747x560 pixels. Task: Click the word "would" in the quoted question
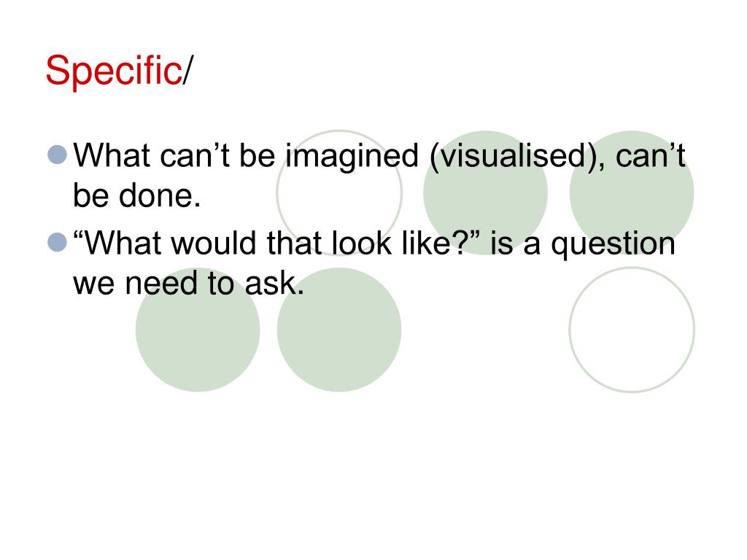(x=214, y=243)
